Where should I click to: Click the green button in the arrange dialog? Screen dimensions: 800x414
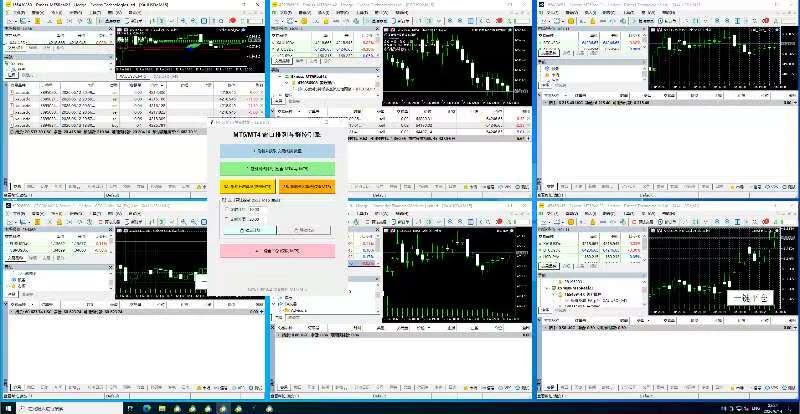point(278,169)
